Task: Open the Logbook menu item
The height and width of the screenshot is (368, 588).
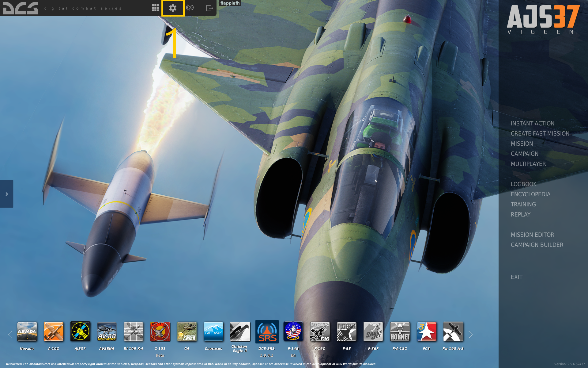Action: click(x=524, y=184)
